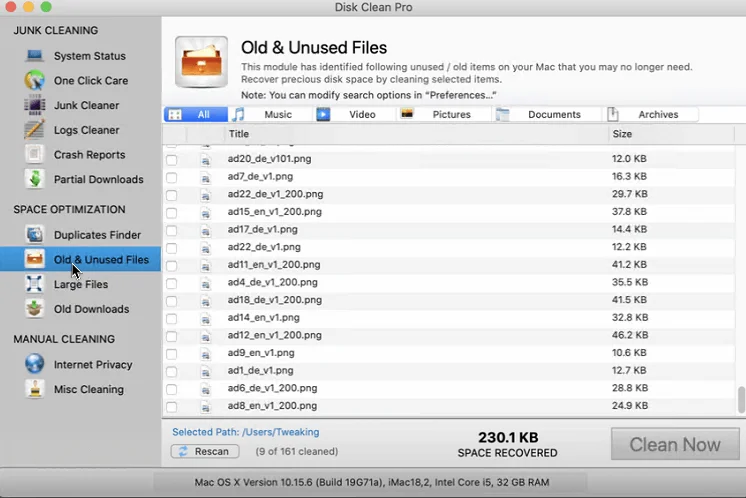Select the ad12_en_v1_200.png checkbox

click(172, 336)
